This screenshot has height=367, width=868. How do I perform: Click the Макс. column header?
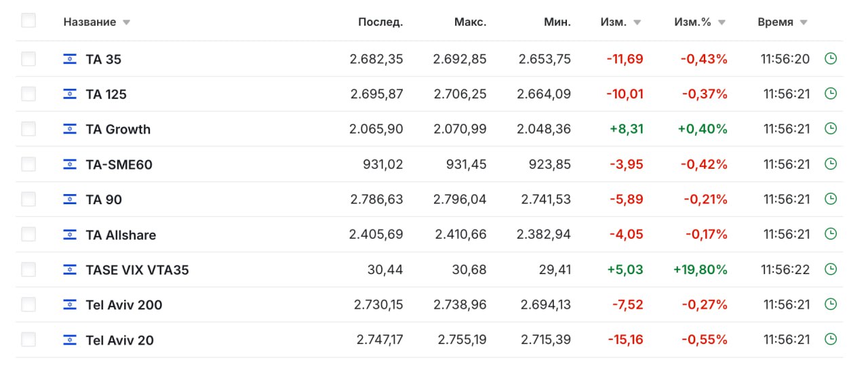coord(470,22)
